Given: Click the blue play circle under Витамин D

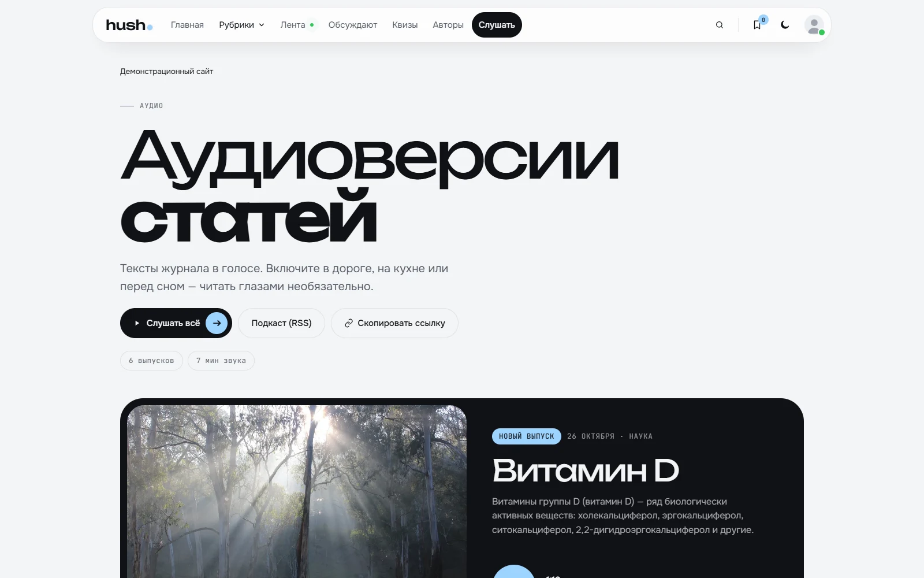Looking at the screenshot, I should 514,572.
